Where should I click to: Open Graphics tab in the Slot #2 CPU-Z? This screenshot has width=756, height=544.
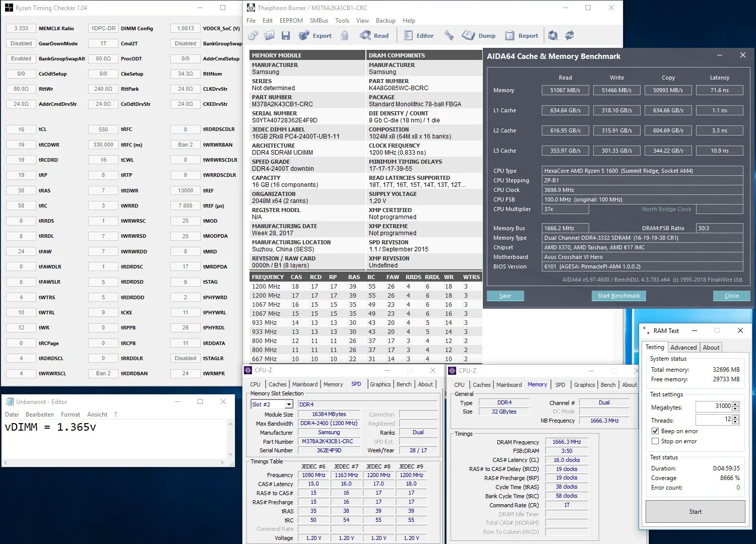(380, 384)
